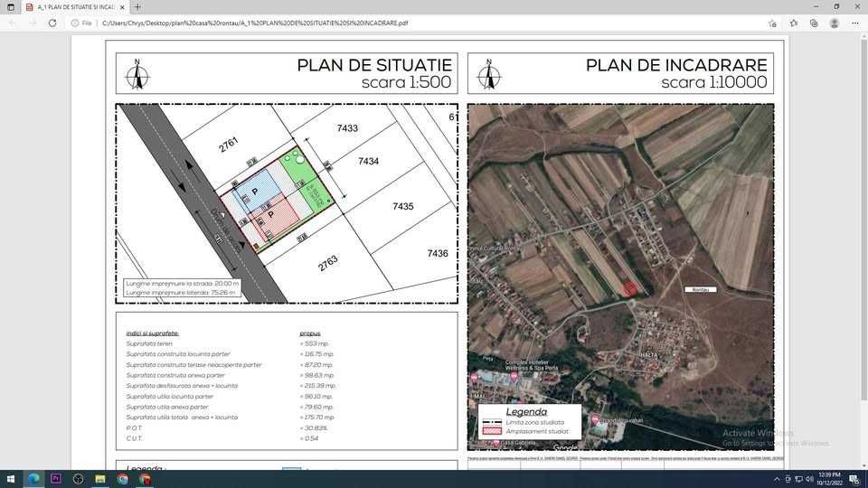
Task: Click the 'scara 1:500' scale text
Action: (x=406, y=82)
